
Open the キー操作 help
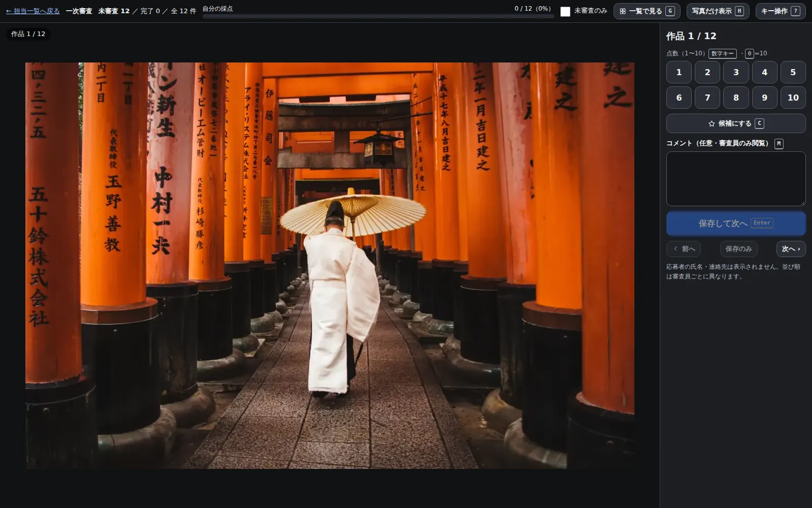tap(780, 11)
